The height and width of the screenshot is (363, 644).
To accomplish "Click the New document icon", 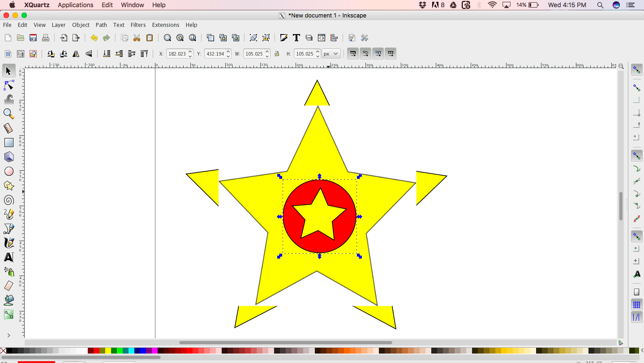I will [x=8, y=38].
